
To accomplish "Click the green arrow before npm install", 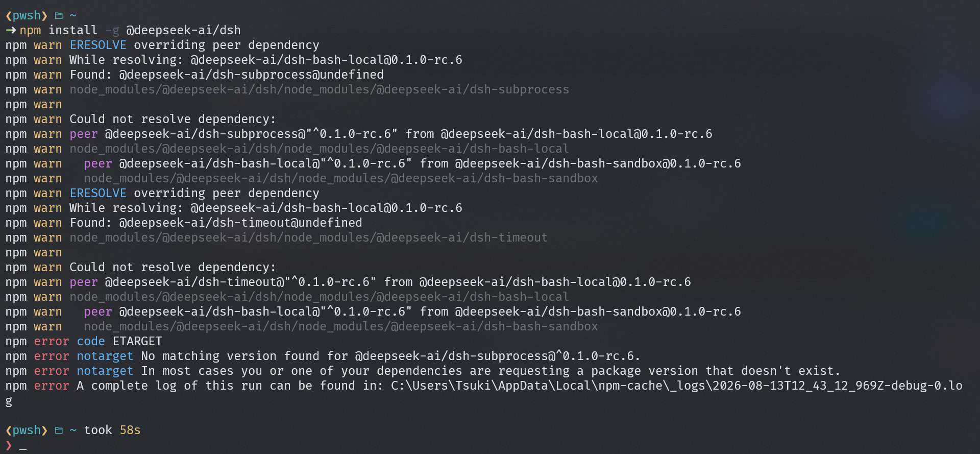I will (x=11, y=31).
